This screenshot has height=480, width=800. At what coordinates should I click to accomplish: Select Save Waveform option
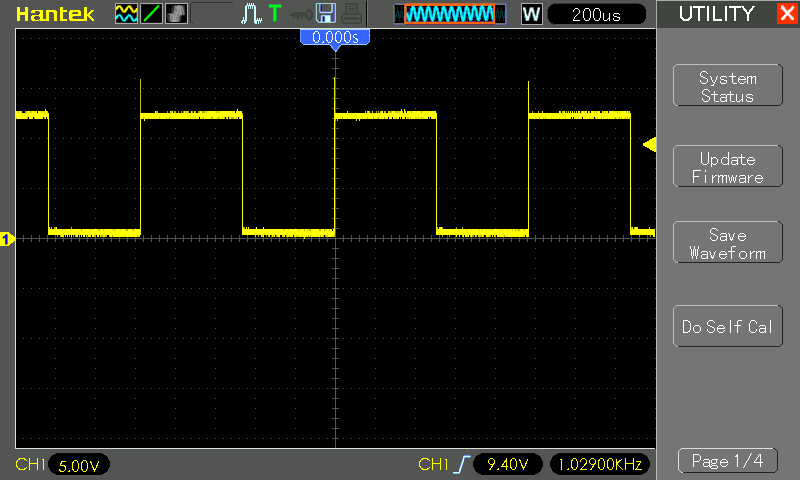tap(727, 244)
